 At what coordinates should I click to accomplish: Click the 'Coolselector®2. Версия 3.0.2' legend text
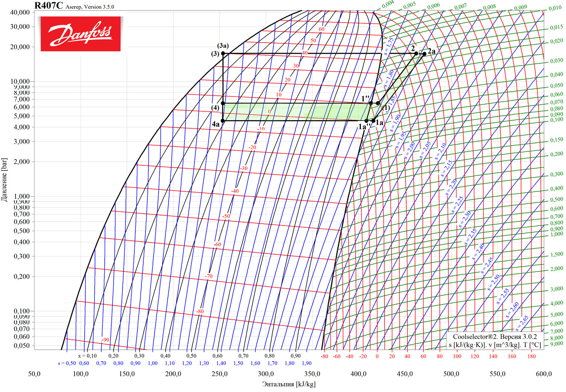pos(495,337)
